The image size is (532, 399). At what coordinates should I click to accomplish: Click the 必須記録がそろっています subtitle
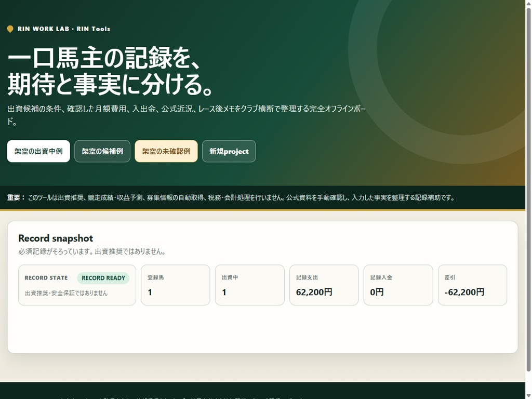click(91, 252)
